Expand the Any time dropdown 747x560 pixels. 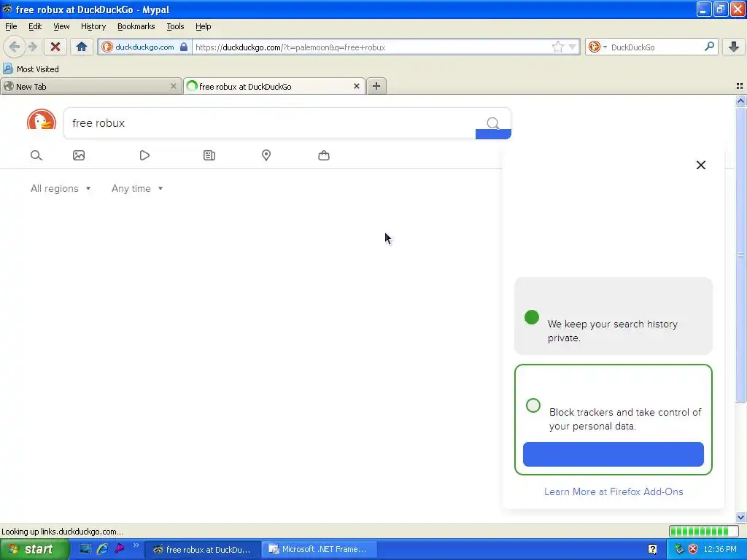(x=137, y=189)
